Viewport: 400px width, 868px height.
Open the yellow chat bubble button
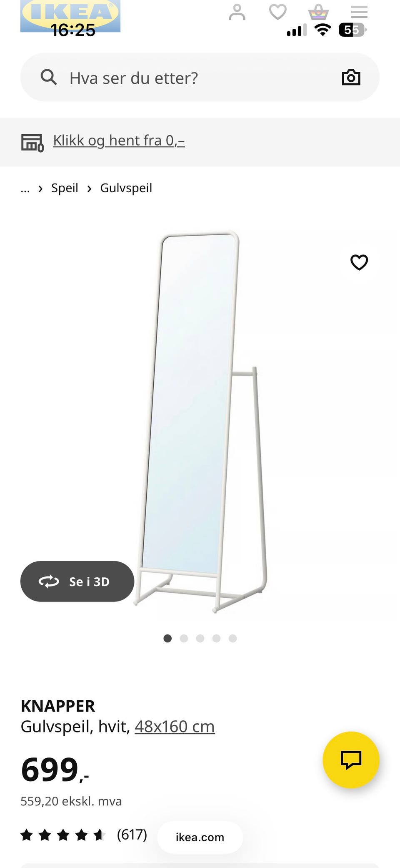click(x=351, y=760)
